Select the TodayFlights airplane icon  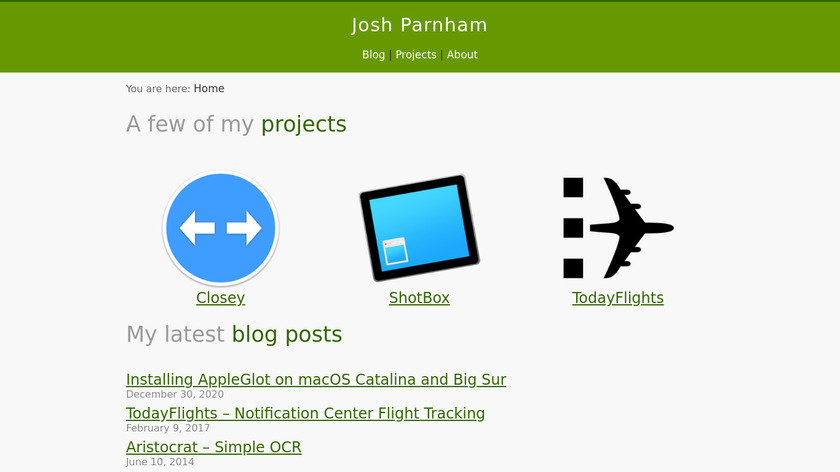point(618,228)
